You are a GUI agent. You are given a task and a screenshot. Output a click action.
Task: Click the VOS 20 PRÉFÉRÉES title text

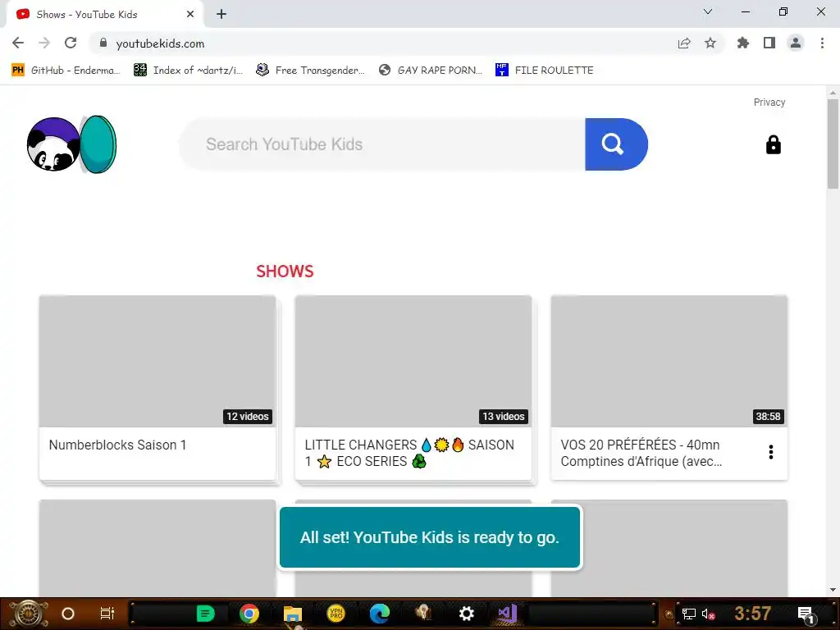(x=641, y=453)
